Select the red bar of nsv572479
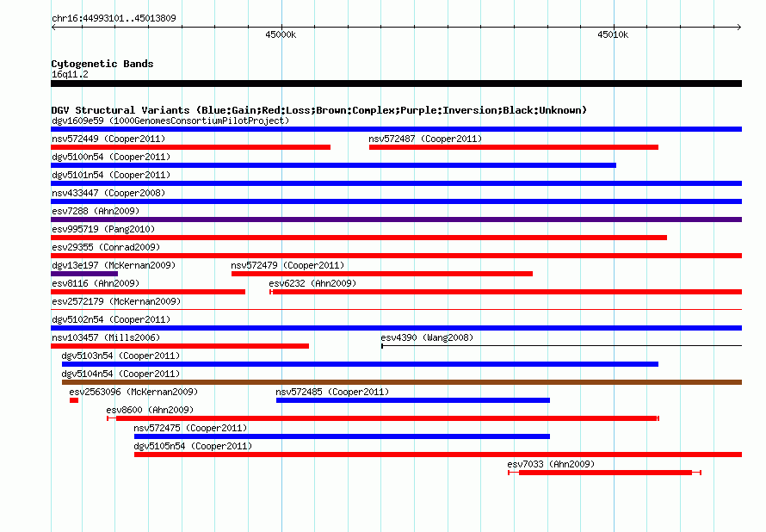Image resolution: width=766 pixels, height=532 pixels. pyautogui.click(x=382, y=274)
